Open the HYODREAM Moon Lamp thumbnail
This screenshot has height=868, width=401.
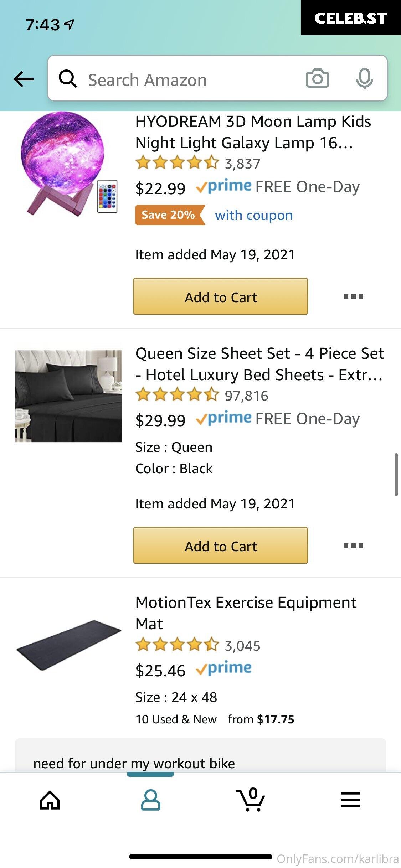click(68, 164)
